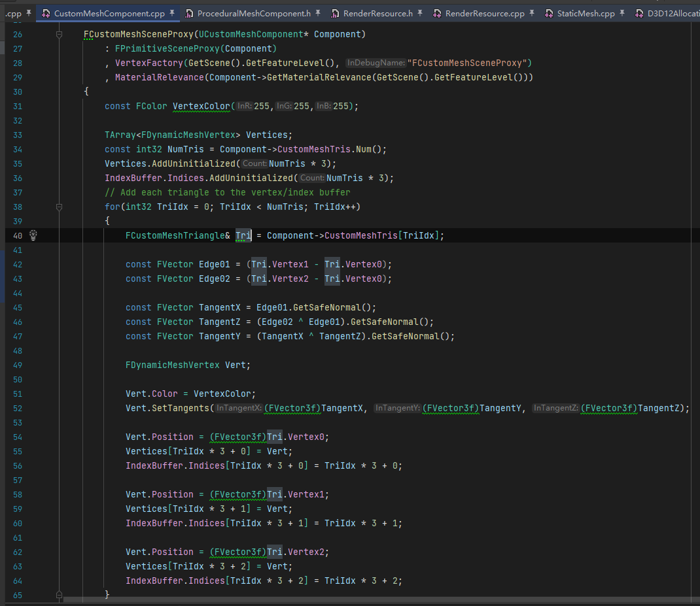Click the InDebugName inlay hint on line 28
The width and height of the screenshot is (700, 606).
(376, 63)
